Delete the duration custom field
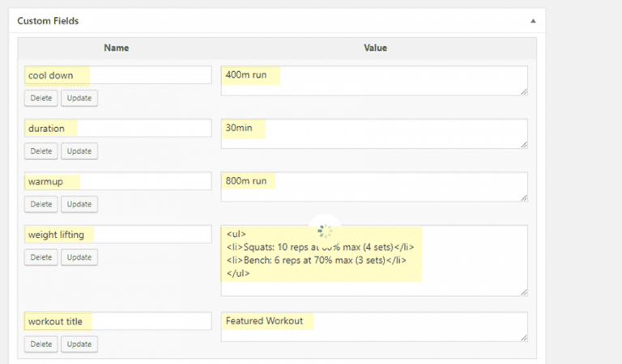Image resolution: width=622 pixels, height=364 pixels. (40, 151)
